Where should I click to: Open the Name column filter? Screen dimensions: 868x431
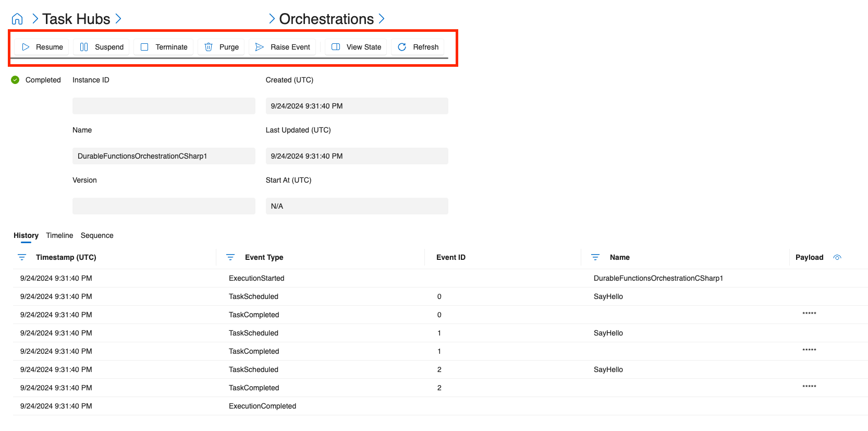595,257
